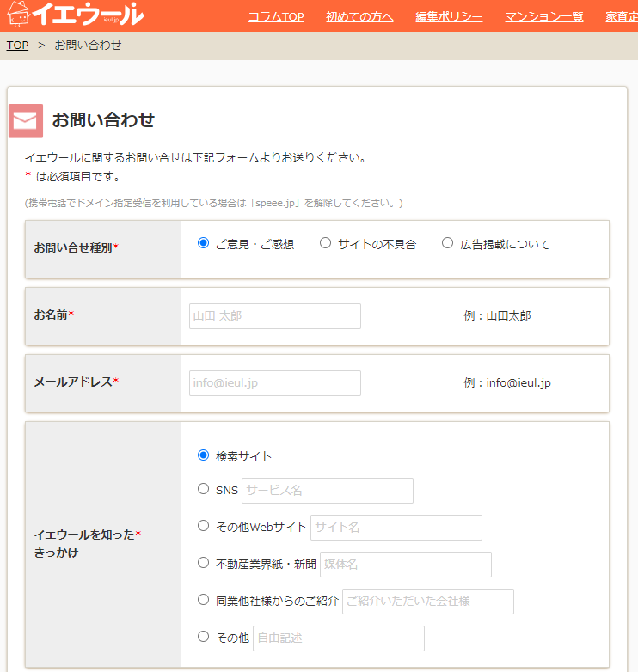The height and width of the screenshot is (672, 638).
Task: Focus the お名前 name input field
Action: 275,316
